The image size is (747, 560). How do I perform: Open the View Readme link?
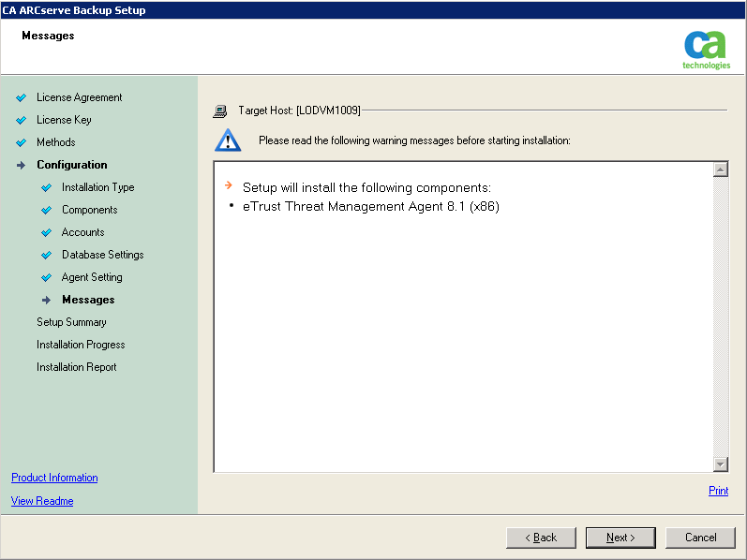point(42,501)
